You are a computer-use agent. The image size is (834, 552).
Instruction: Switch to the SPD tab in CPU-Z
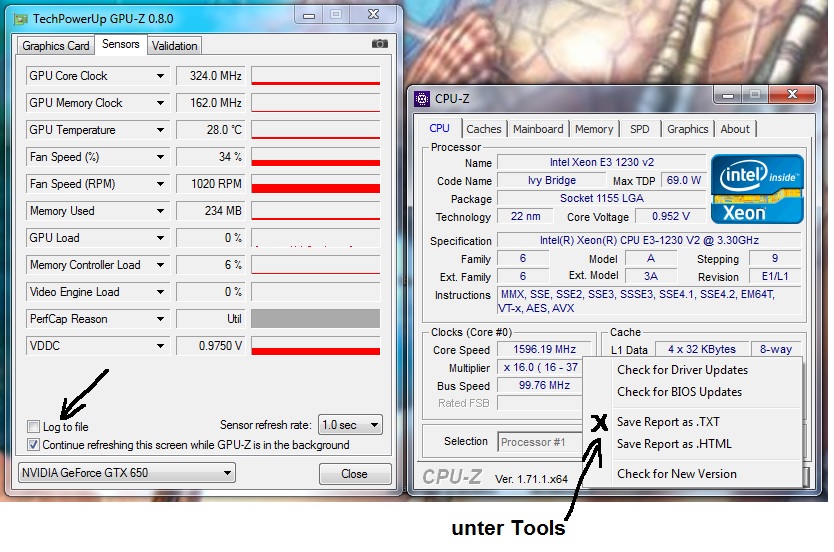(x=639, y=129)
